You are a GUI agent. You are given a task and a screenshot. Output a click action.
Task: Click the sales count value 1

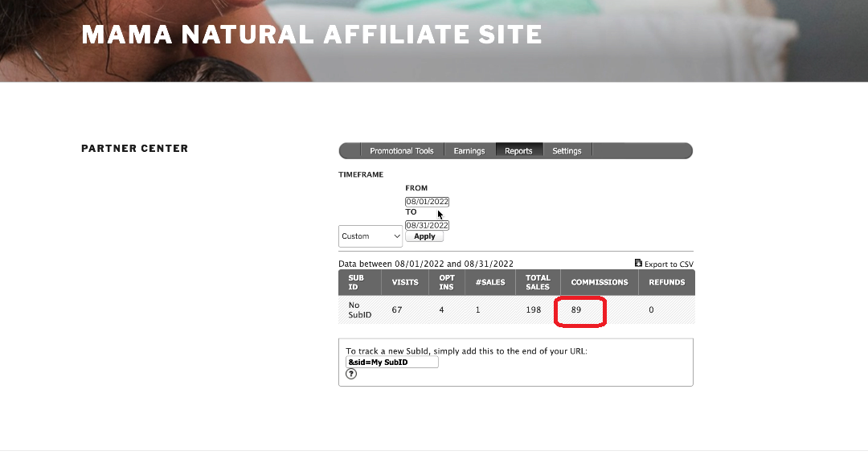click(x=477, y=310)
